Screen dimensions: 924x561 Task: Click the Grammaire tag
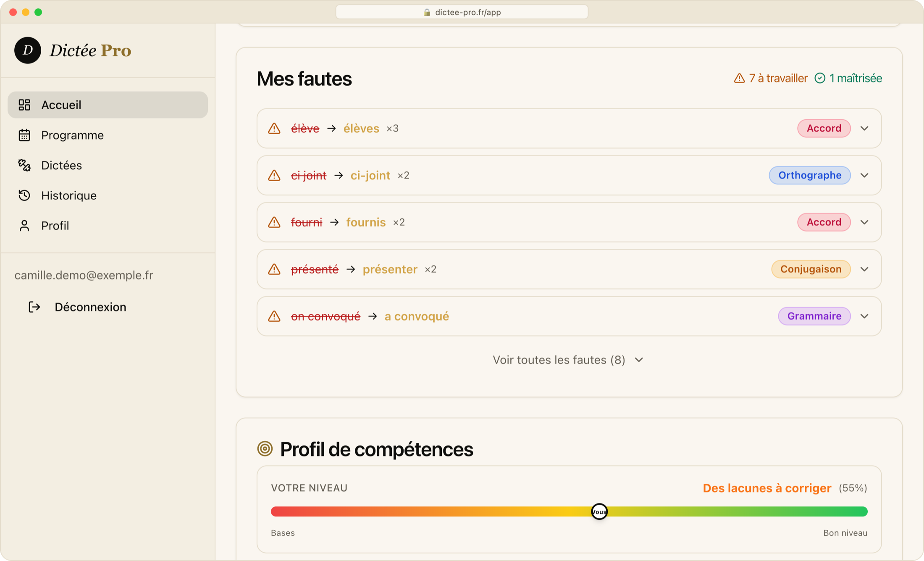[814, 316]
